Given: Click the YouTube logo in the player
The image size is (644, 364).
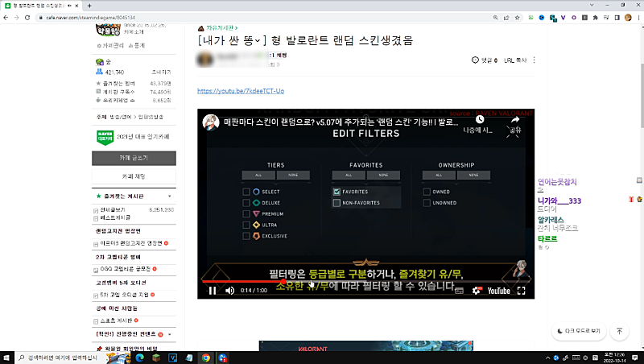Looking at the screenshot, I should pos(498,291).
